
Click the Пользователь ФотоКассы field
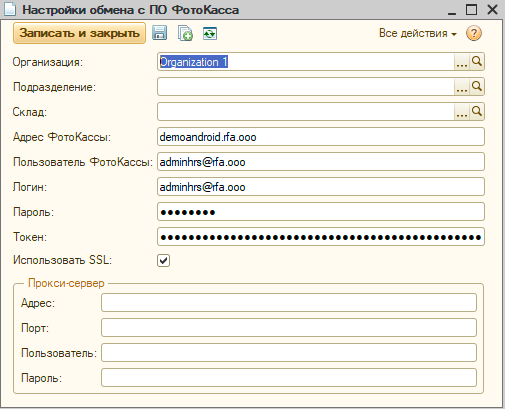[x=321, y=162]
